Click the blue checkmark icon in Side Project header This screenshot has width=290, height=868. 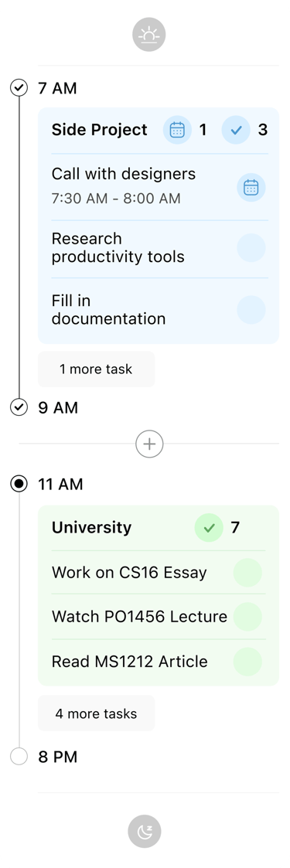tap(237, 130)
